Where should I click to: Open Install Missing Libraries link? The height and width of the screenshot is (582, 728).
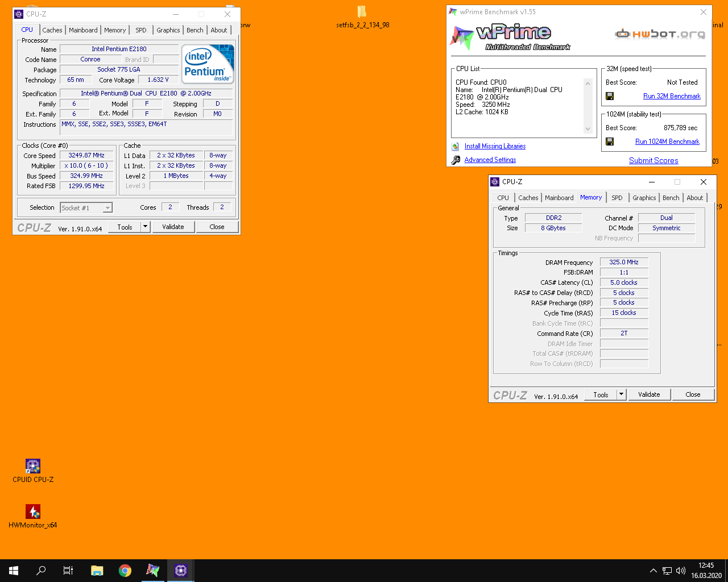pos(495,146)
